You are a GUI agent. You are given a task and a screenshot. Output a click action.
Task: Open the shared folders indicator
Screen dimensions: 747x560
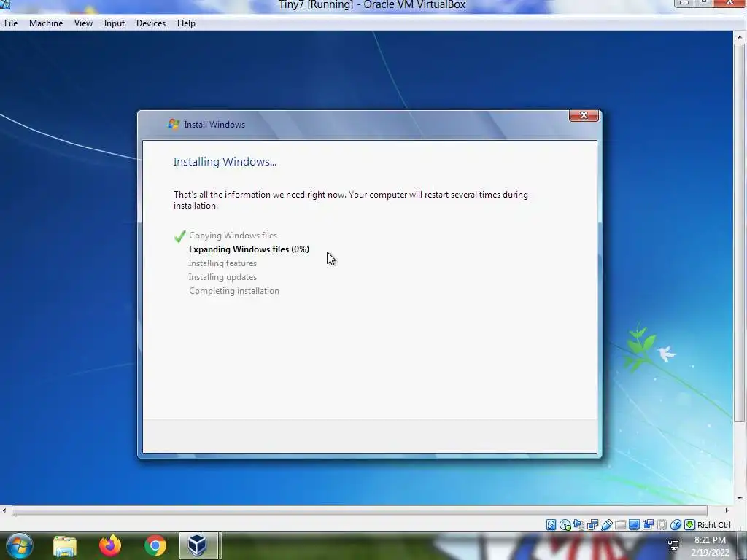coord(620,525)
